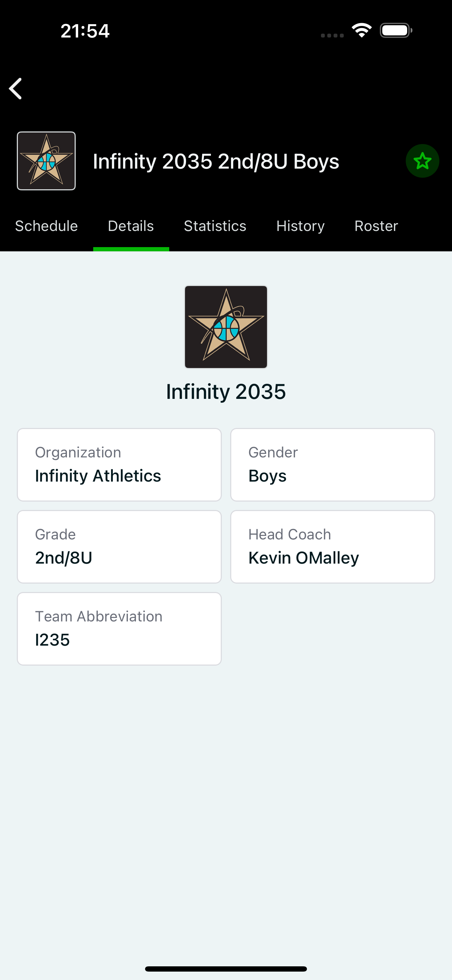
Task: Tap the Wi-Fi status icon
Action: click(x=362, y=30)
